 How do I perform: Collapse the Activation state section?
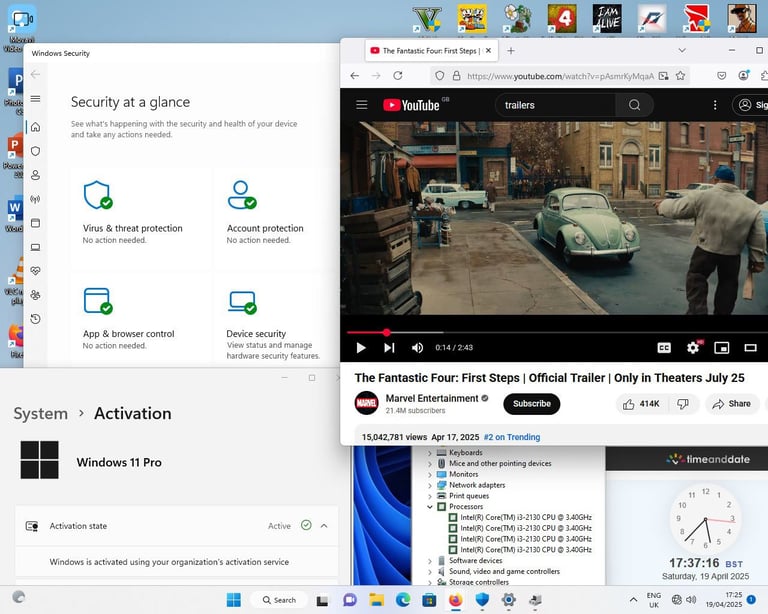tap(324, 526)
